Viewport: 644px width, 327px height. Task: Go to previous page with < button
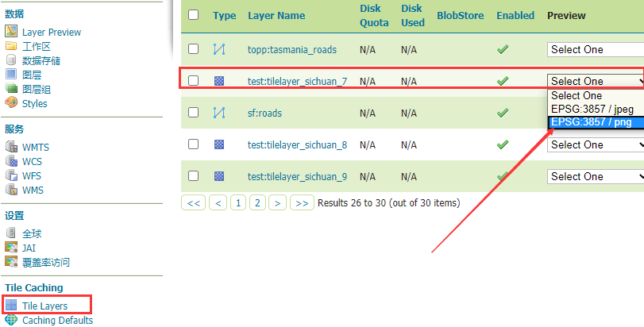tap(218, 202)
